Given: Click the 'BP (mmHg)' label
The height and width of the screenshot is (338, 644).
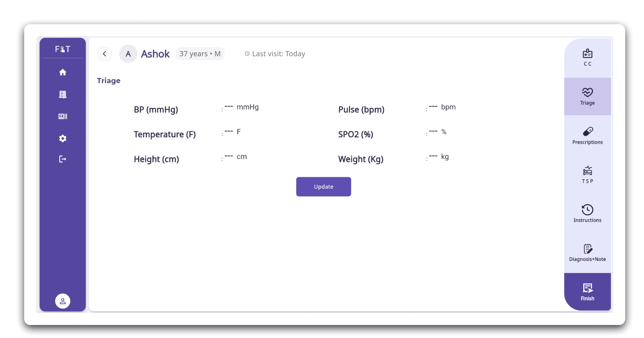Looking at the screenshot, I should 156,109.
